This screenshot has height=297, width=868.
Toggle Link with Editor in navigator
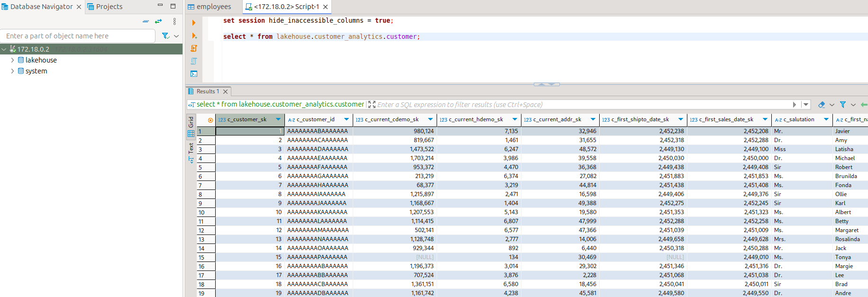pos(158,21)
